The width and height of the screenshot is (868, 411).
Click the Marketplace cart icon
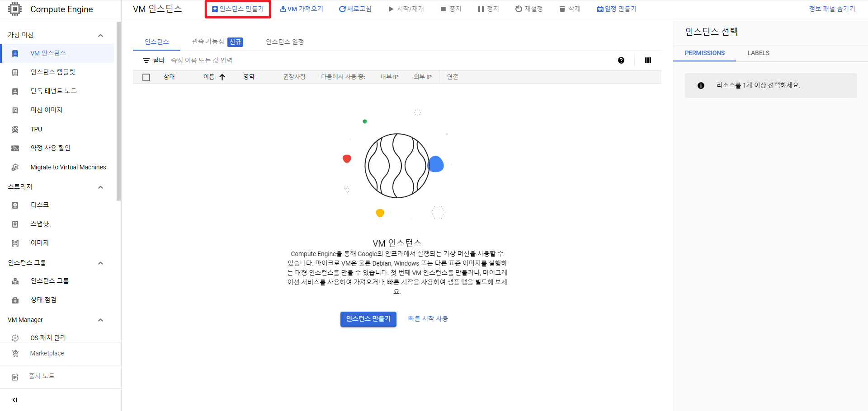click(15, 353)
